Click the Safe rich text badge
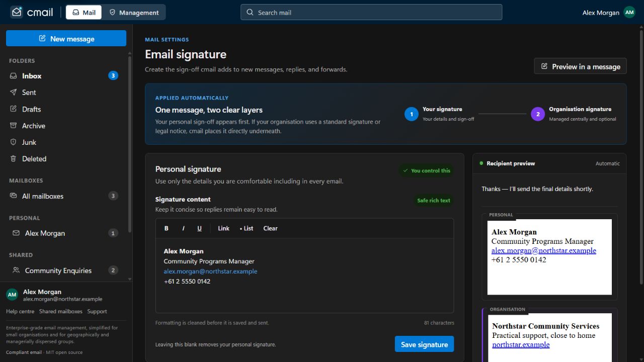 click(x=433, y=200)
